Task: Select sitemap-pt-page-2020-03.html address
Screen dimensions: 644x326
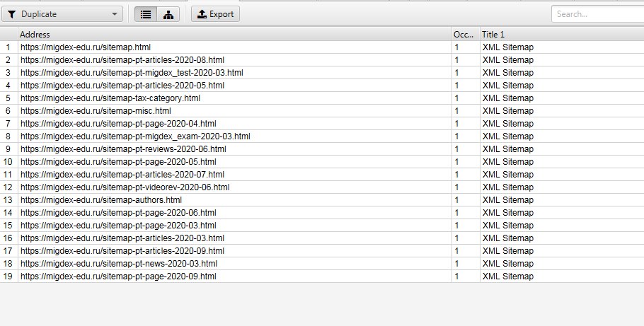Action: [x=118, y=226]
